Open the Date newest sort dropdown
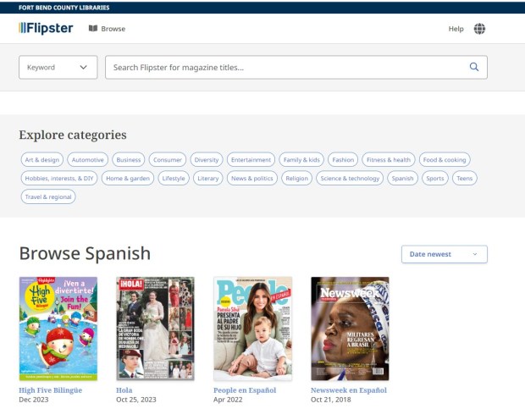 pos(444,254)
